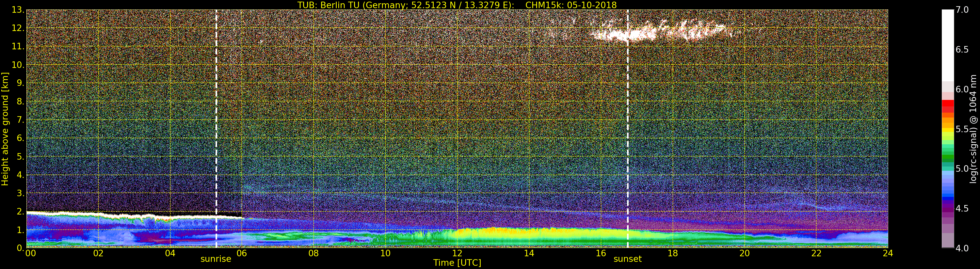Image resolution: width=980 pixels, height=269 pixels.
Task: Click the dashed sunrise line in the plot
Action: coord(216,129)
